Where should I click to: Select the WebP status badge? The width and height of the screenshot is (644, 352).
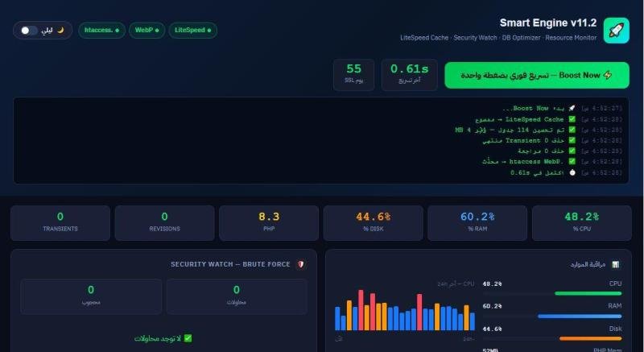pyautogui.click(x=147, y=31)
